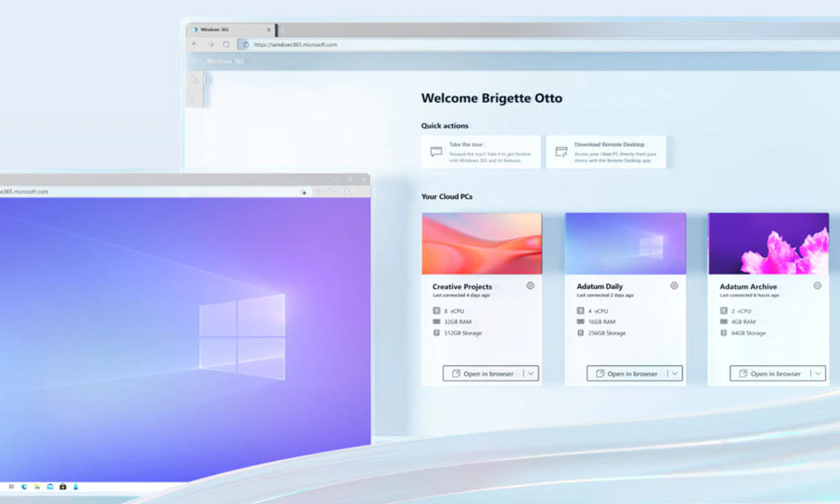Click '8 vCPU' on Creative Projects
Image resolution: width=840 pixels, height=504 pixels.
[x=454, y=311]
